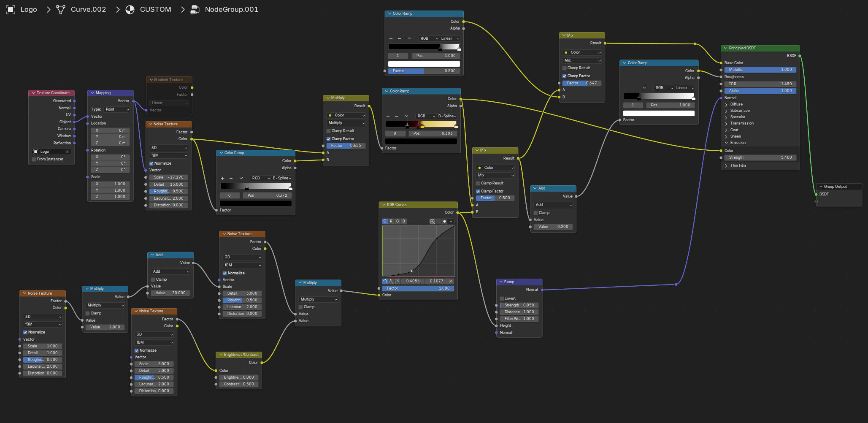Click the NodeGroup.001 node group icon
Image resolution: width=868 pixels, height=423 pixels.
(x=195, y=9)
